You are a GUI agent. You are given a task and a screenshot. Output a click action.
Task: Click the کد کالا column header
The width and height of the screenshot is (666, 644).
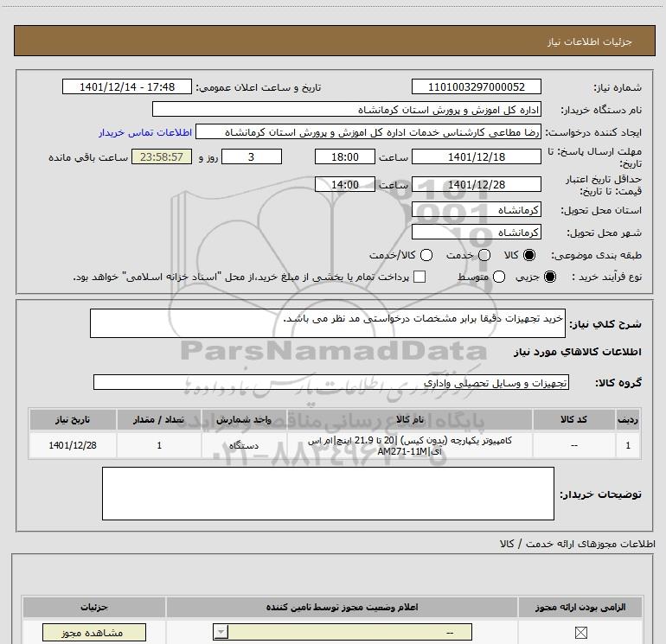[x=573, y=419]
